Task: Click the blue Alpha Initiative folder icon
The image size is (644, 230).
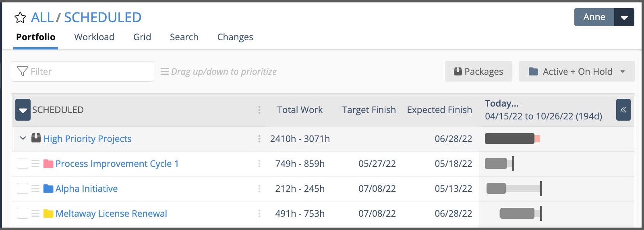Action: tap(48, 189)
